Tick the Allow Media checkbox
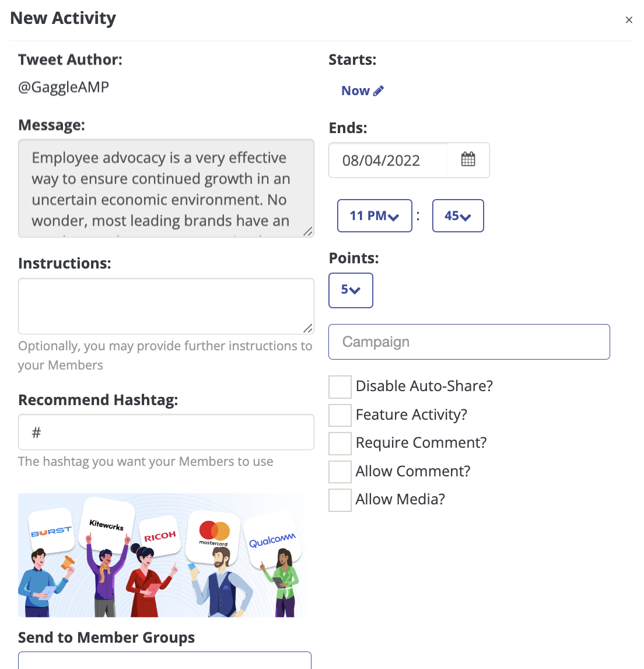Screen dimensions: 644x669 [340, 500]
